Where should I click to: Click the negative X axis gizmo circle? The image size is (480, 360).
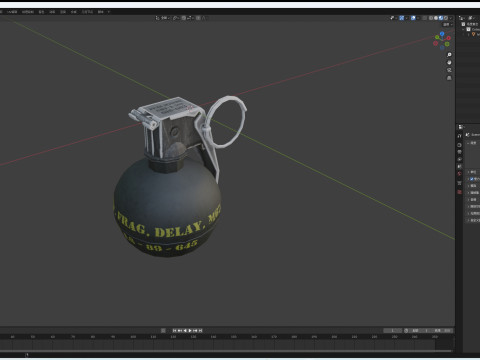click(x=435, y=44)
